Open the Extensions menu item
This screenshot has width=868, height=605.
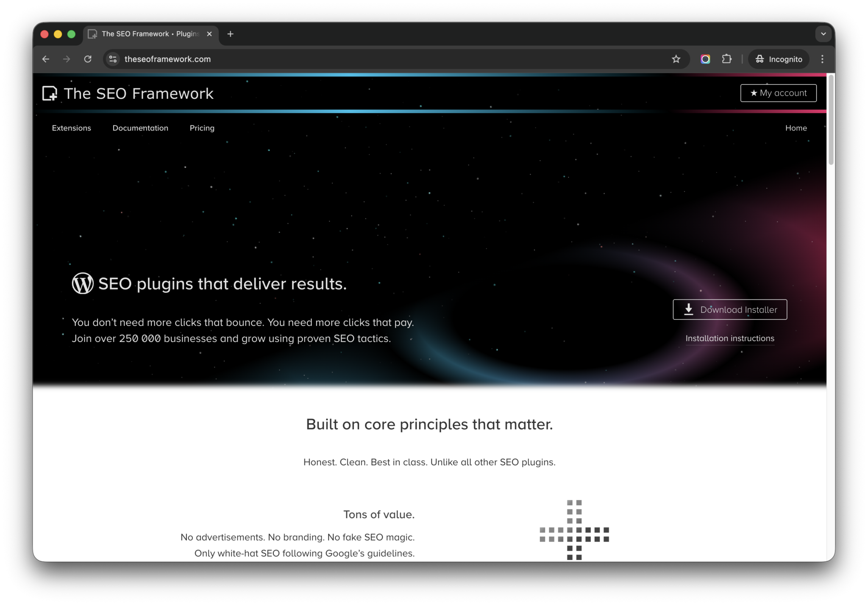coord(71,128)
